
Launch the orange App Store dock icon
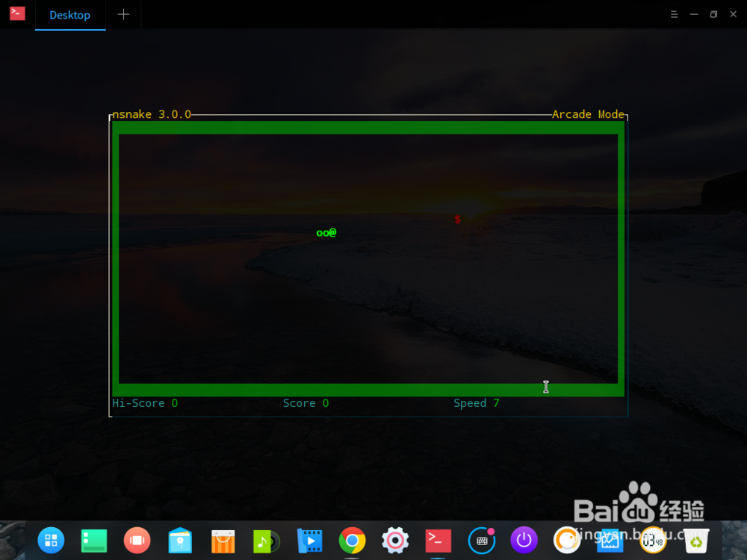pos(223,541)
